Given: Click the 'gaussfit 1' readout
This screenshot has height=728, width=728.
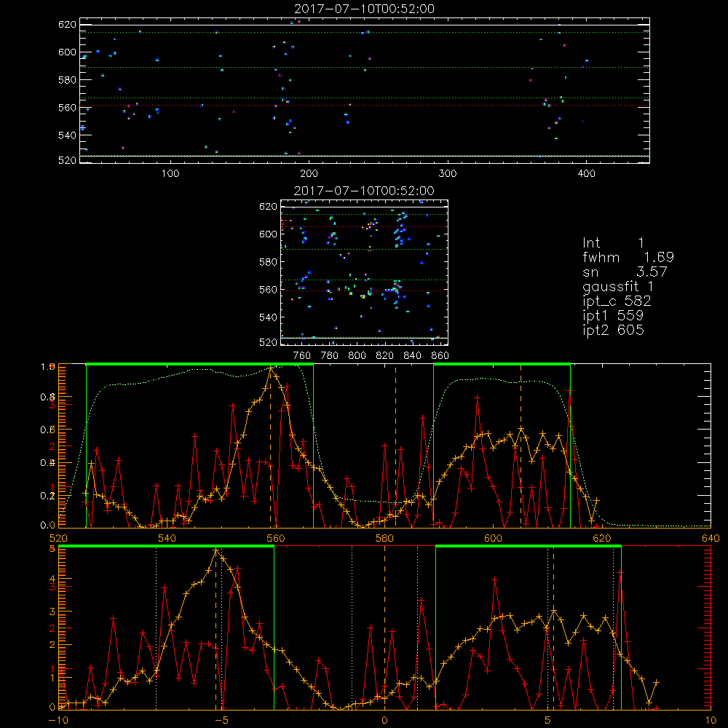Looking at the screenshot, I should point(618,287).
